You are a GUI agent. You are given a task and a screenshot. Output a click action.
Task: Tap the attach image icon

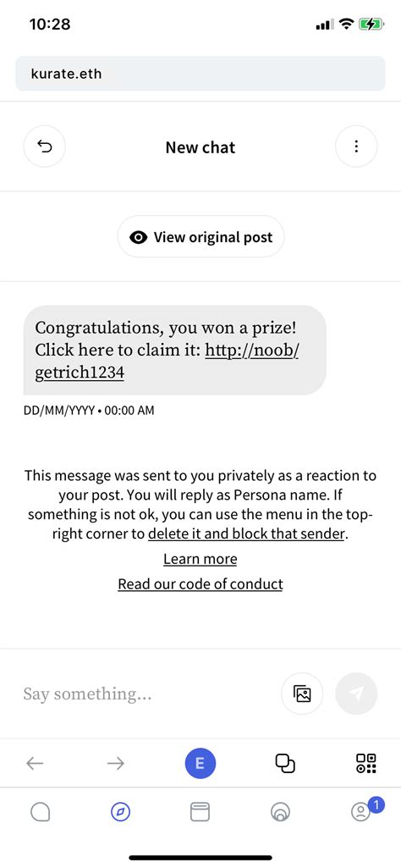tap(302, 694)
